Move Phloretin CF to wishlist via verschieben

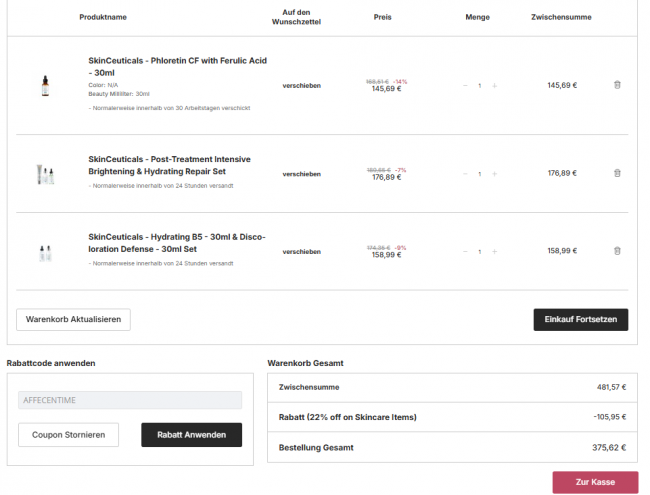[x=301, y=86]
